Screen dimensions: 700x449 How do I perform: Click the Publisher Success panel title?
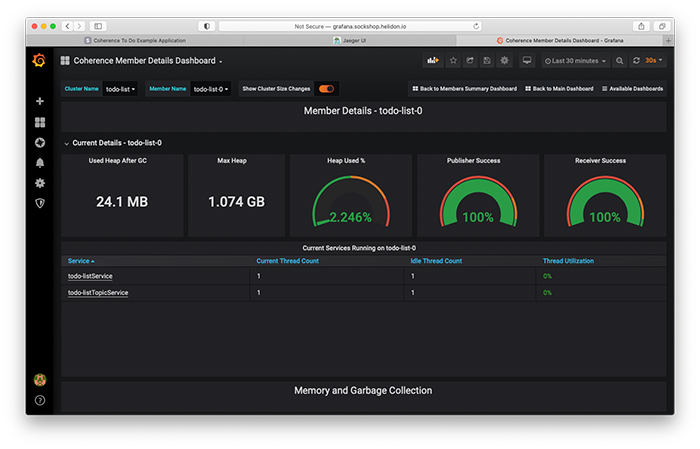[474, 161]
